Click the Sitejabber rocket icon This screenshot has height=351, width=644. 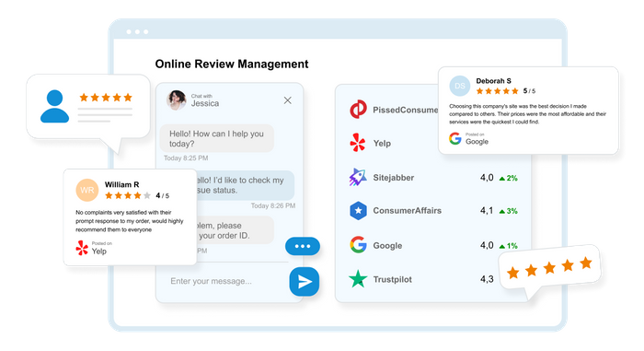coord(358,178)
